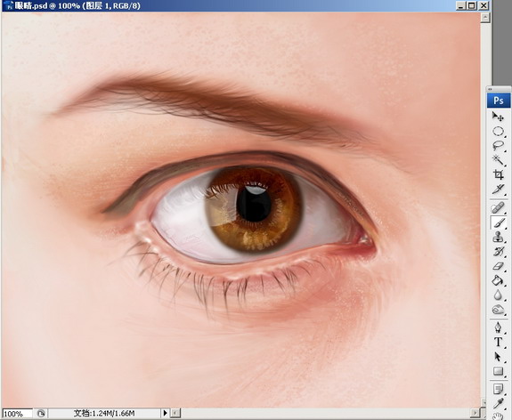Viewport: 512px width, 420px height.
Task: Select the Elliptical Marquee tool
Action: 499,131
